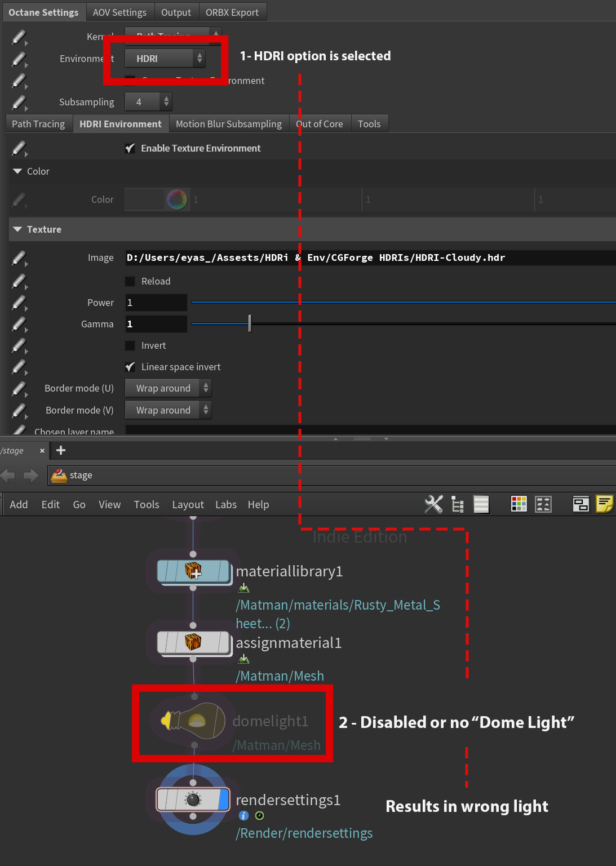The image size is (616, 866).
Task: Click the pencil icon beside Subsampling
Action: point(19,102)
